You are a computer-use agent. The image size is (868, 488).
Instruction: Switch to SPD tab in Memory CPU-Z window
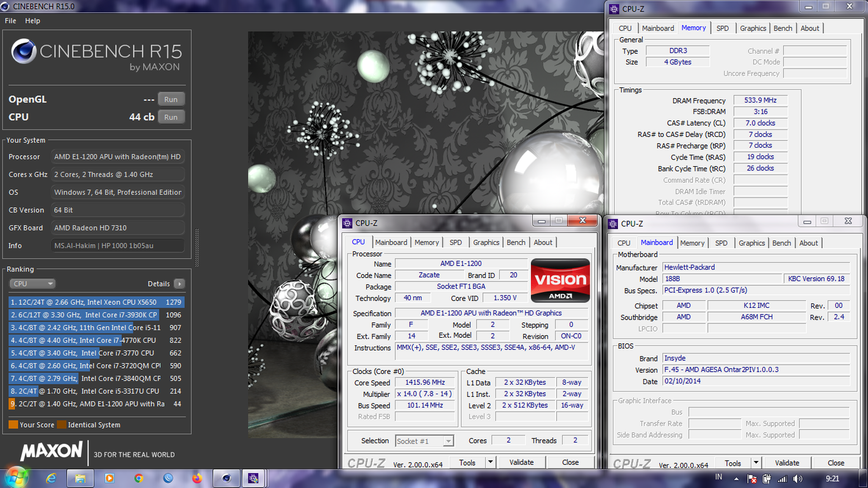(x=722, y=28)
